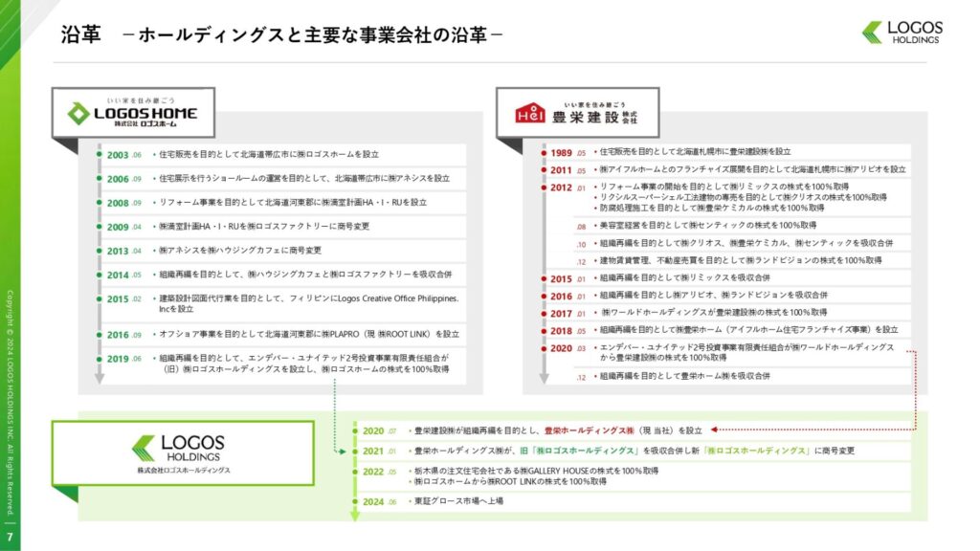The image size is (980, 551).
Task: Click the green text 旧「㈱ロゴスホールディングス」
Action: tap(579, 451)
